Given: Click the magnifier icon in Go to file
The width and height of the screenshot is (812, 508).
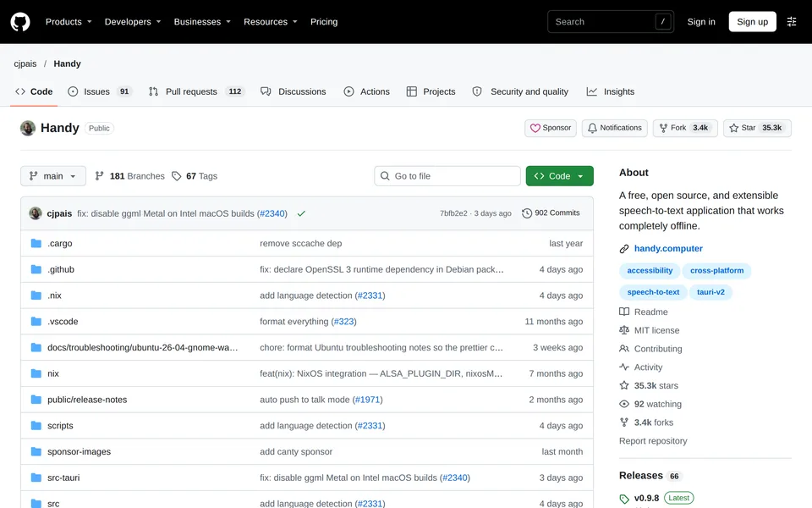Looking at the screenshot, I should coord(385,176).
